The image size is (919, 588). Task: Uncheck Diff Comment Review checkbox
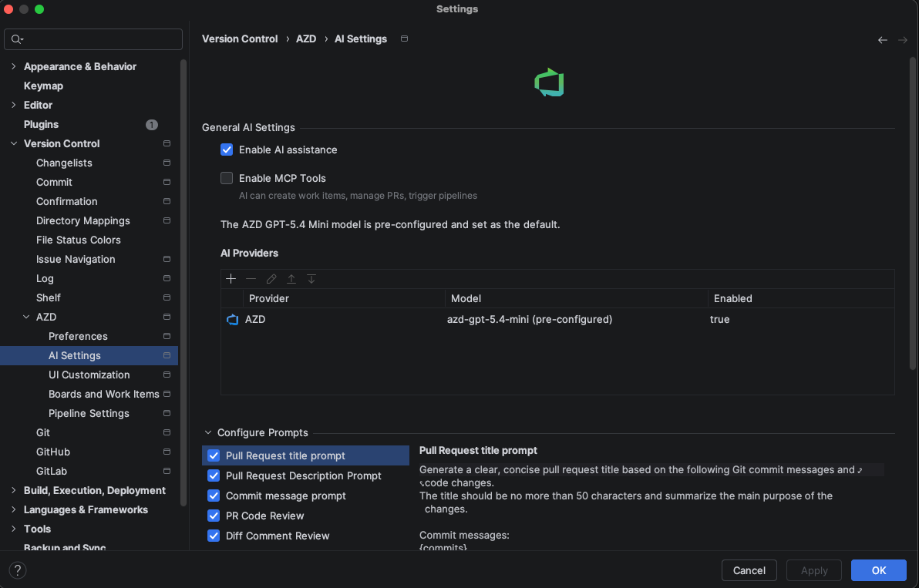click(x=214, y=536)
